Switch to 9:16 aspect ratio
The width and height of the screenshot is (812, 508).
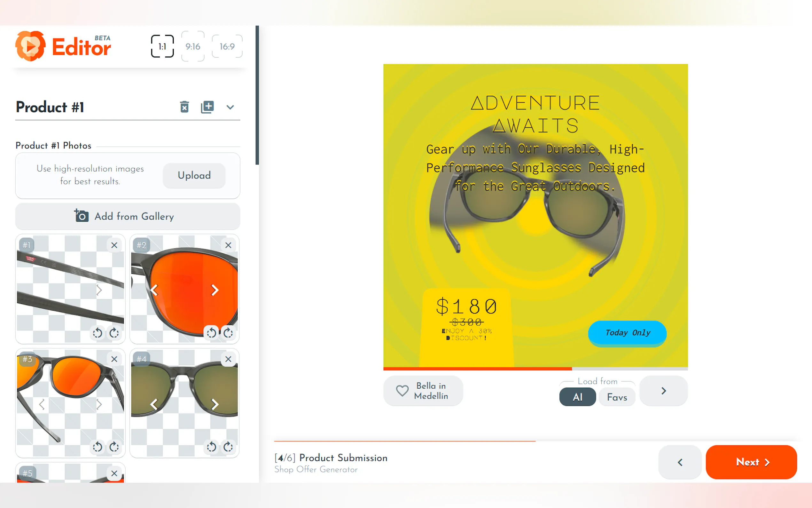tap(193, 46)
